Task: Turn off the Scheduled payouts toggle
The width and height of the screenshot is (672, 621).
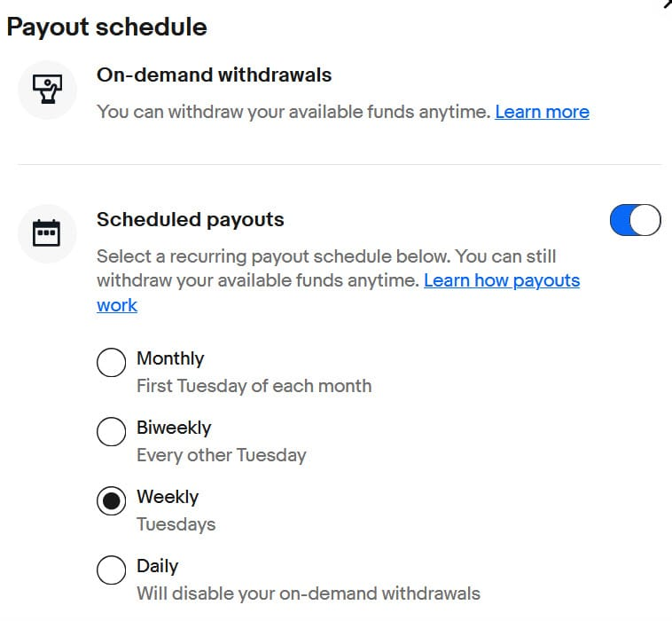Action: (635, 220)
